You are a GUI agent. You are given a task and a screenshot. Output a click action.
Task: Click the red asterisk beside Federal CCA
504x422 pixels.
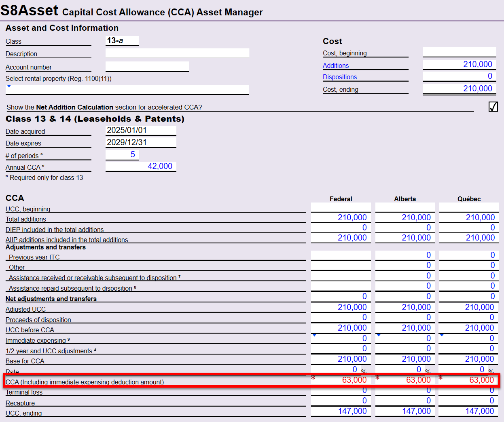pos(313,378)
